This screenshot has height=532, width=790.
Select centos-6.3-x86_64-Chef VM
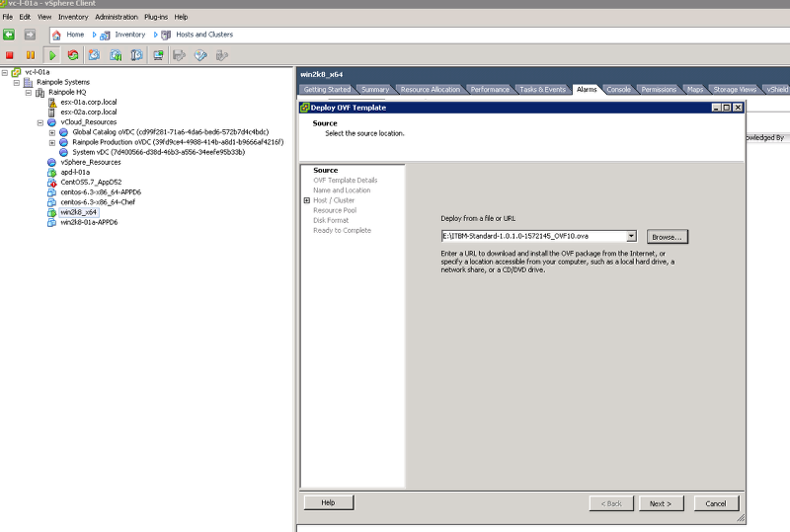point(98,202)
